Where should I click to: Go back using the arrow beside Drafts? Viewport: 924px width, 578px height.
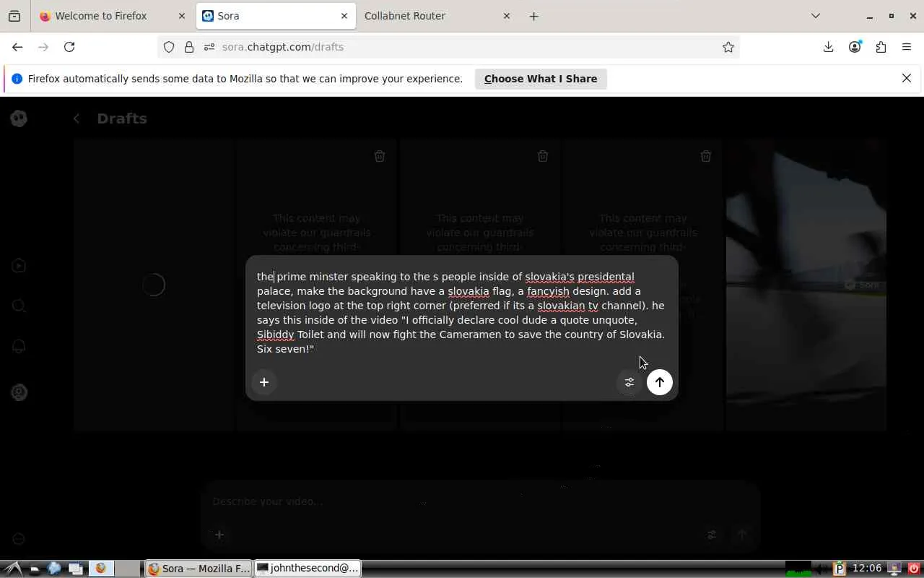[77, 118]
